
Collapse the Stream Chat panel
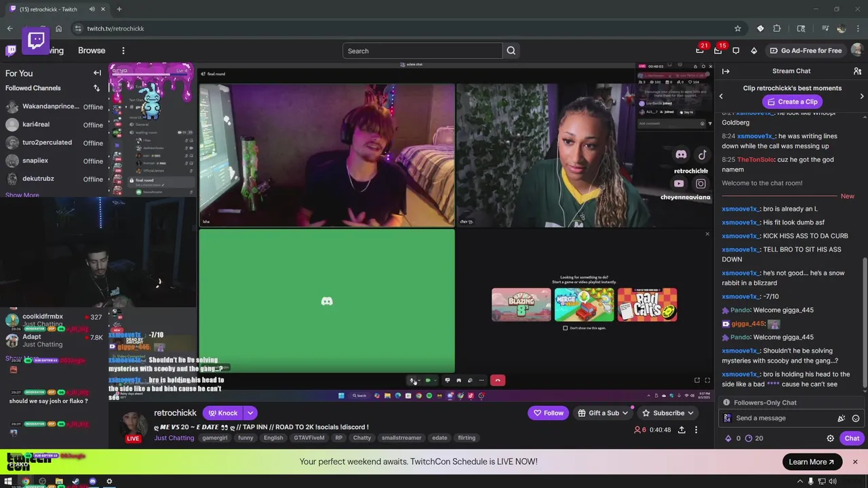tap(726, 71)
